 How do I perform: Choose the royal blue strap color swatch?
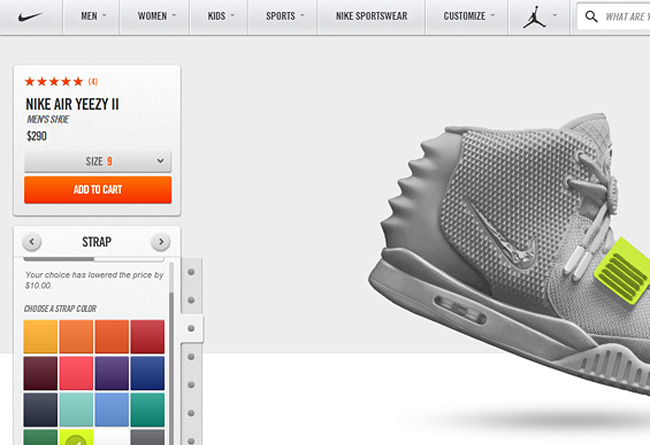tap(148, 373)
